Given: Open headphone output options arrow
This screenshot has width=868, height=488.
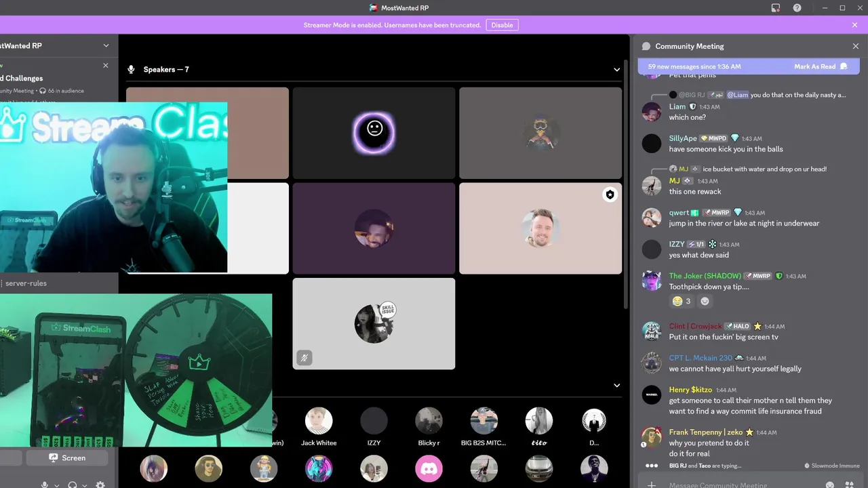Looking at the screenshot, I should (85, 485).
